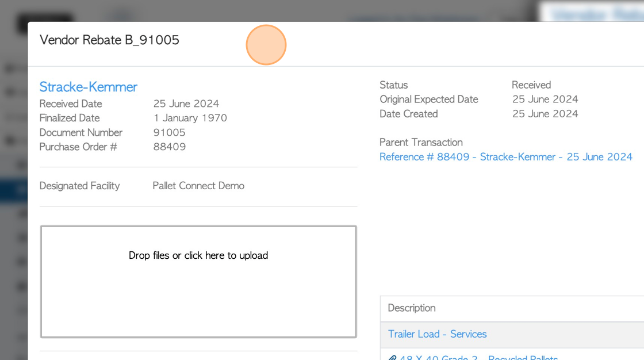Click the Finalized Date label
This screenshot has height=360, width=644.
70,118
